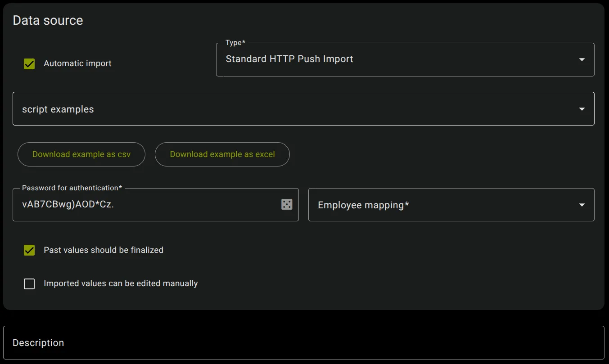Click the password value text to edit it
The image size is (609, 364).
[68, 205]
